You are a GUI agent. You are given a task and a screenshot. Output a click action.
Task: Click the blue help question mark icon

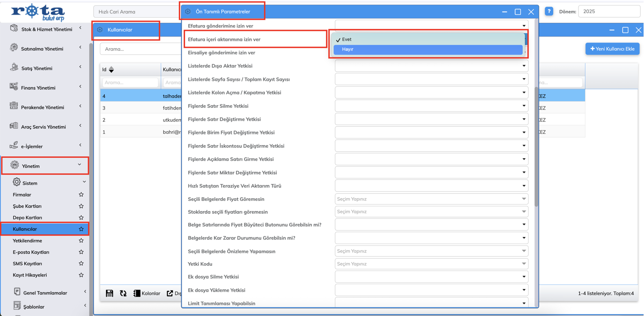tap(549, 12)
